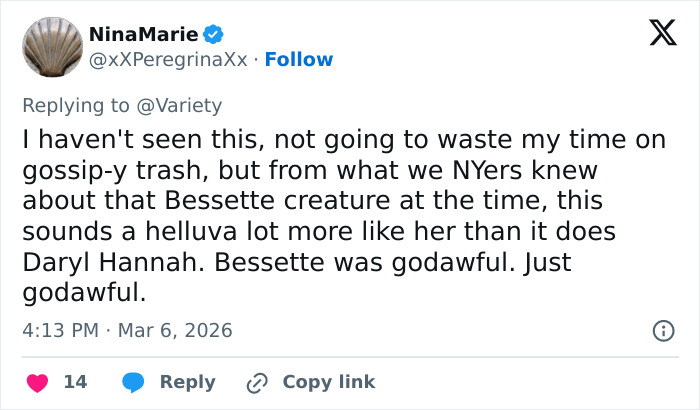Viewport: 700px width, 410px height.
Task: Open the seashell profile avatar
Action: 51,46
